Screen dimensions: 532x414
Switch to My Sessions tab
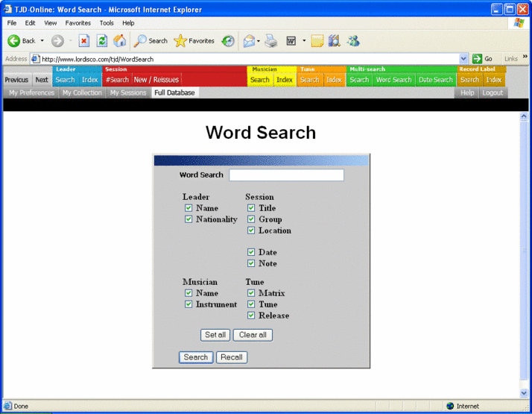coord(128,92)
